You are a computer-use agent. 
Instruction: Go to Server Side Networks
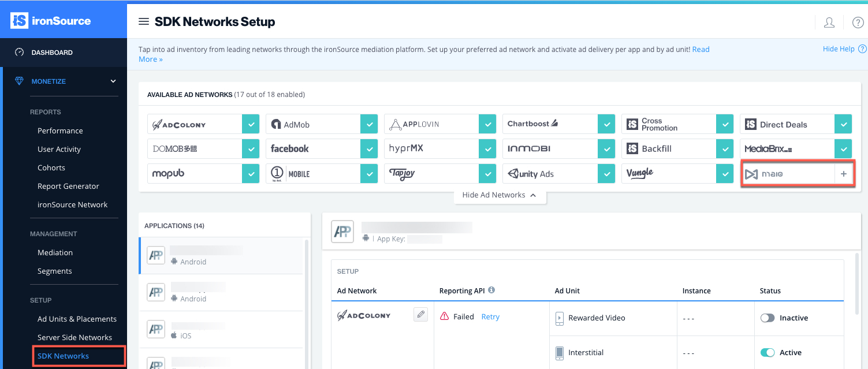(74, 337)
